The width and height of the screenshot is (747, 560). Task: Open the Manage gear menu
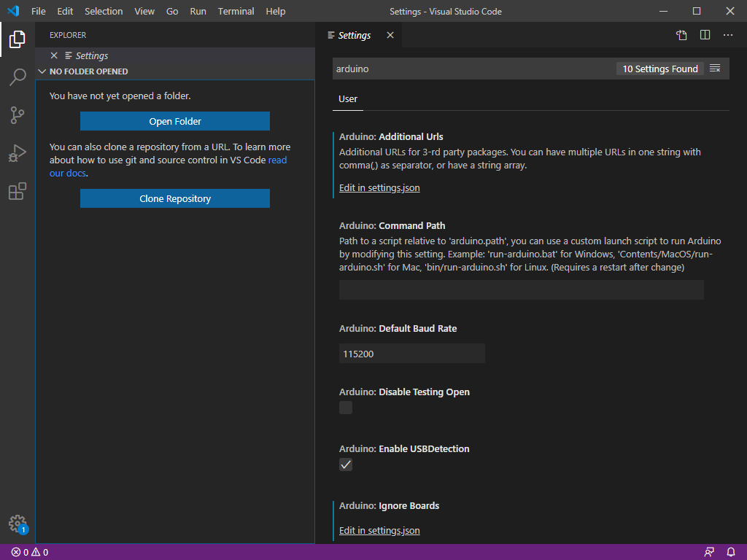tap(18, 524)
